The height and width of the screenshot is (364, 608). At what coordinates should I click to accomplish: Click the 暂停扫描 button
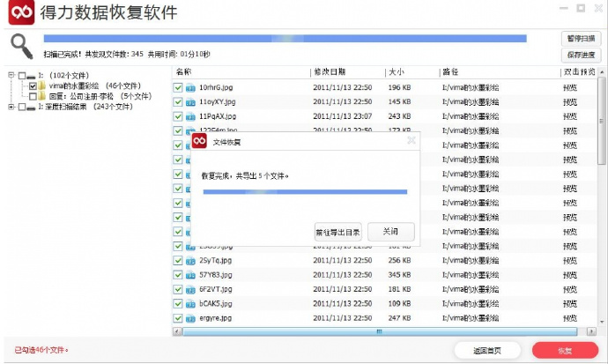[581, 39]
